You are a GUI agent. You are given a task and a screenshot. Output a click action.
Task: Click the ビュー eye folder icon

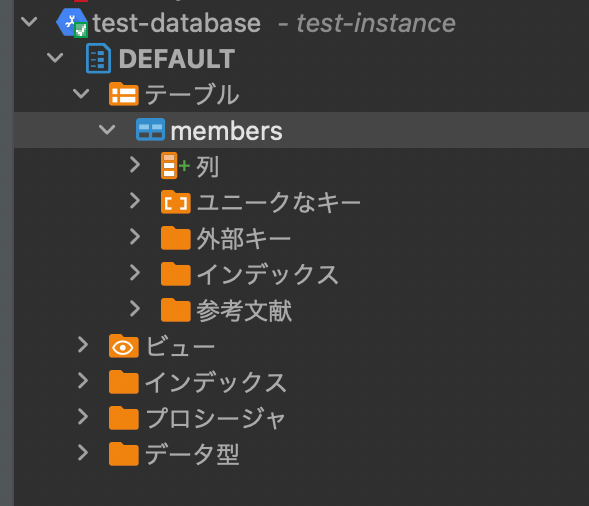[x=124, y=346]
